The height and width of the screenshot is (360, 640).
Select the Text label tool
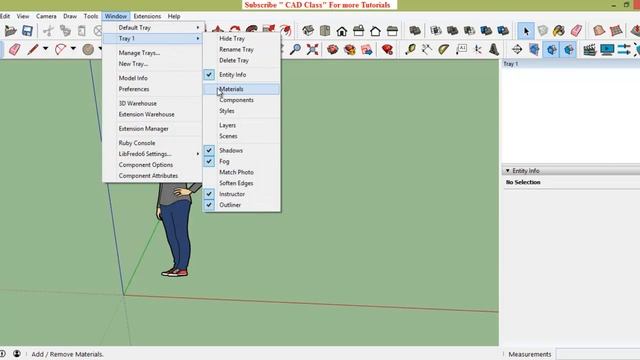point(461,49)
